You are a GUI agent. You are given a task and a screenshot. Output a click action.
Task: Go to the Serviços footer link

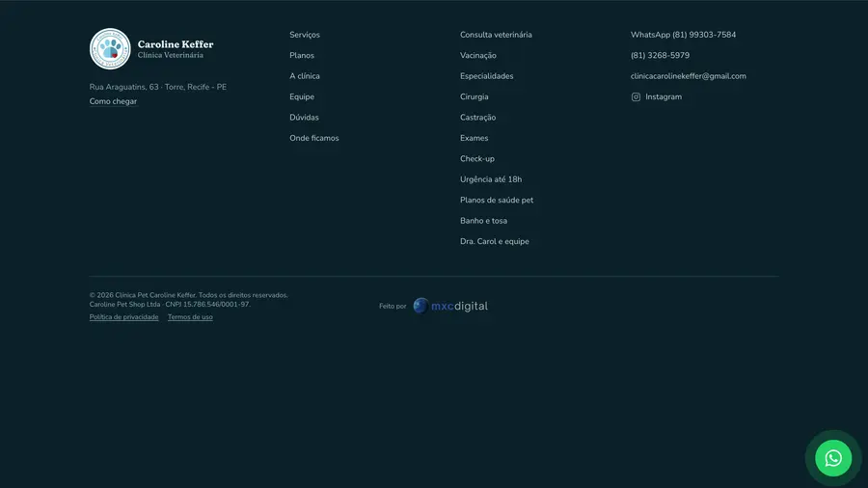pyautogui.click(x=305, y=35)
